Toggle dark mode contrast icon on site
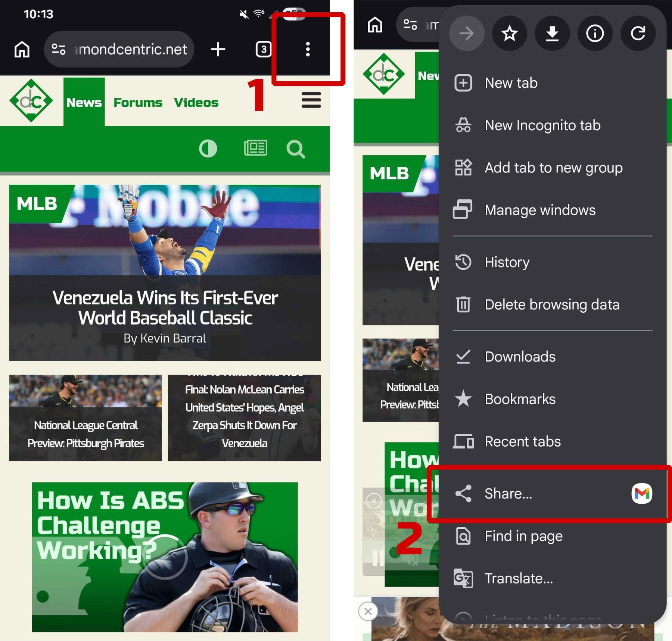This screenshot has height=641, width=672. pyautogui.click(x=208, y=149)
